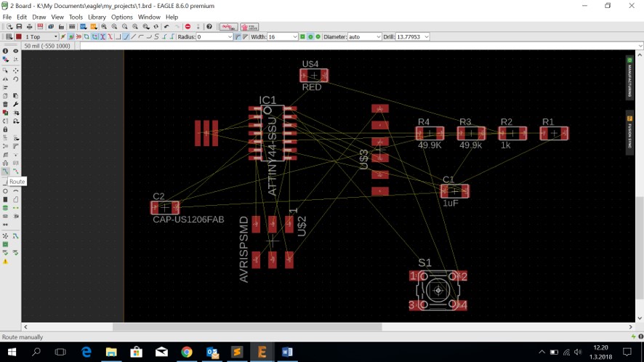Select the Rotate tool
Screen dimensions: 644x362
(x=15, y=79)
